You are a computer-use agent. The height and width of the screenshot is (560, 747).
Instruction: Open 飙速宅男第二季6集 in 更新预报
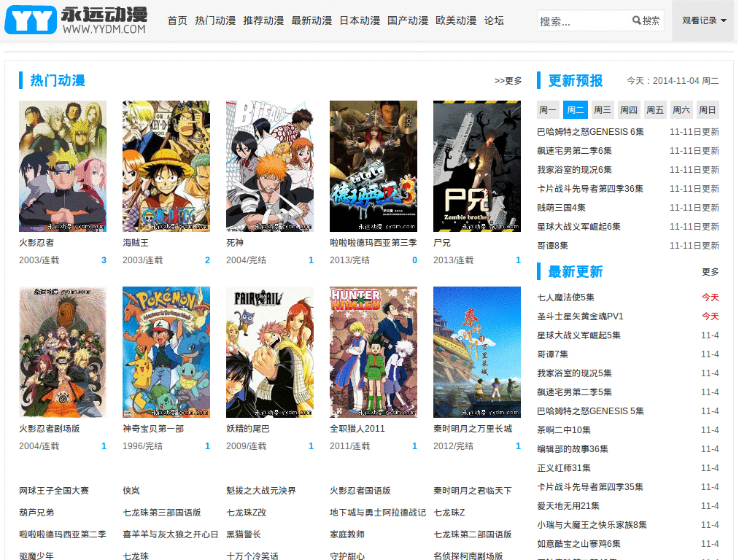[575, 151]
